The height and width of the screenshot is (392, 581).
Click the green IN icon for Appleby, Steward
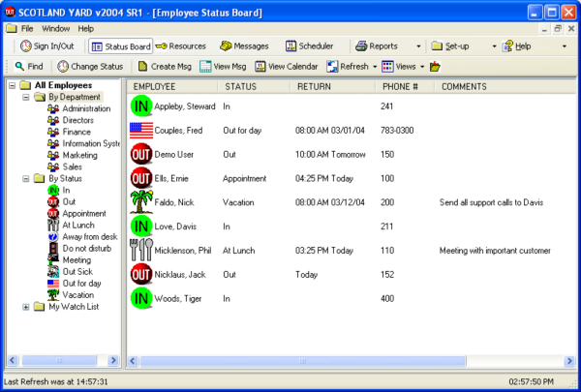[141, 106]
